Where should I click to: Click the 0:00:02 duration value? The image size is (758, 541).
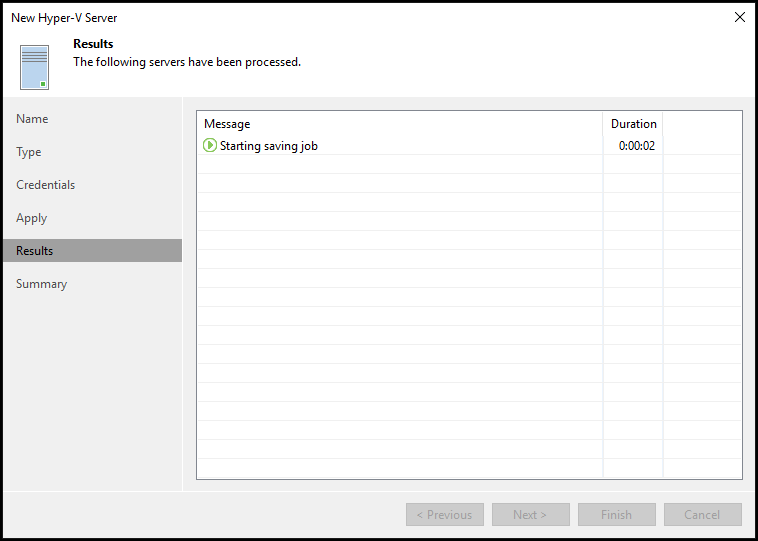[637, 146]
